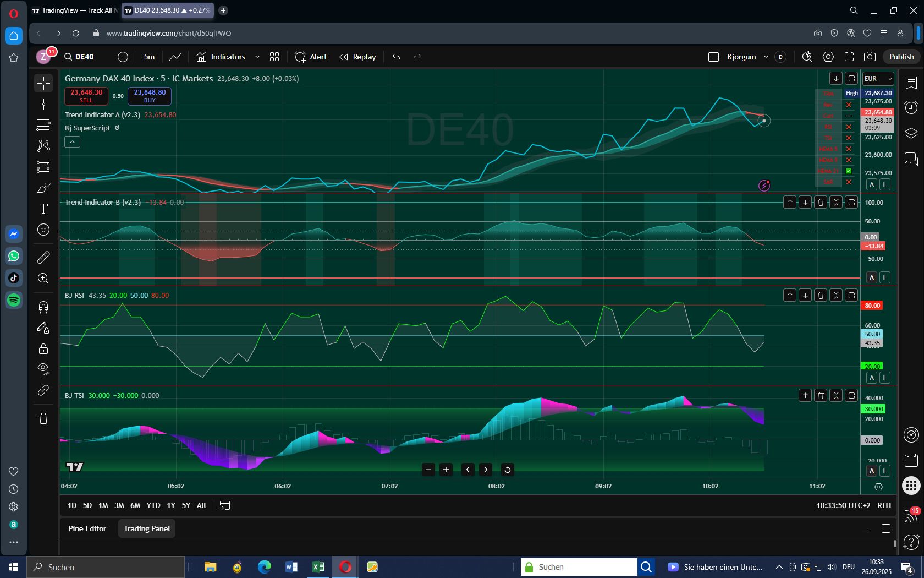Hide all drawings with the eye toggle
Viewport: 924px width, 578px height.
tap(43, 369)
